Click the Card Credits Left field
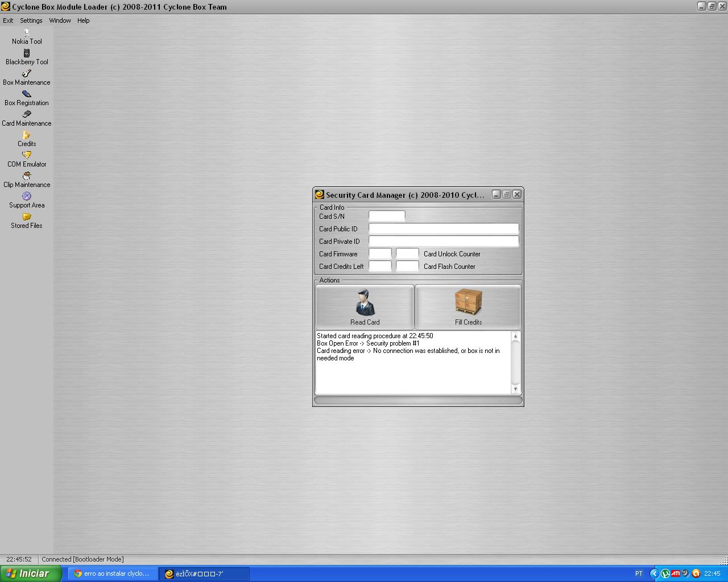This screenshot has height=582, width=728. (x=380, y=266)
